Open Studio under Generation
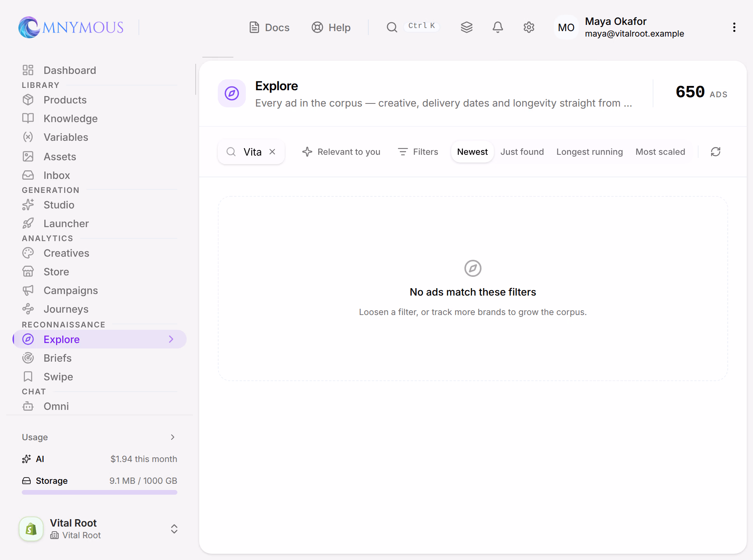Screen dimensions: 753x560 coord(100,205)
